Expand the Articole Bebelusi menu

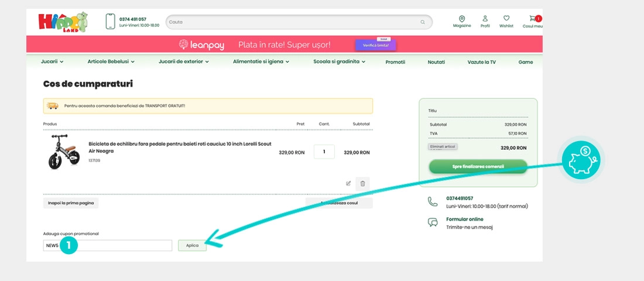coord(111,61)
